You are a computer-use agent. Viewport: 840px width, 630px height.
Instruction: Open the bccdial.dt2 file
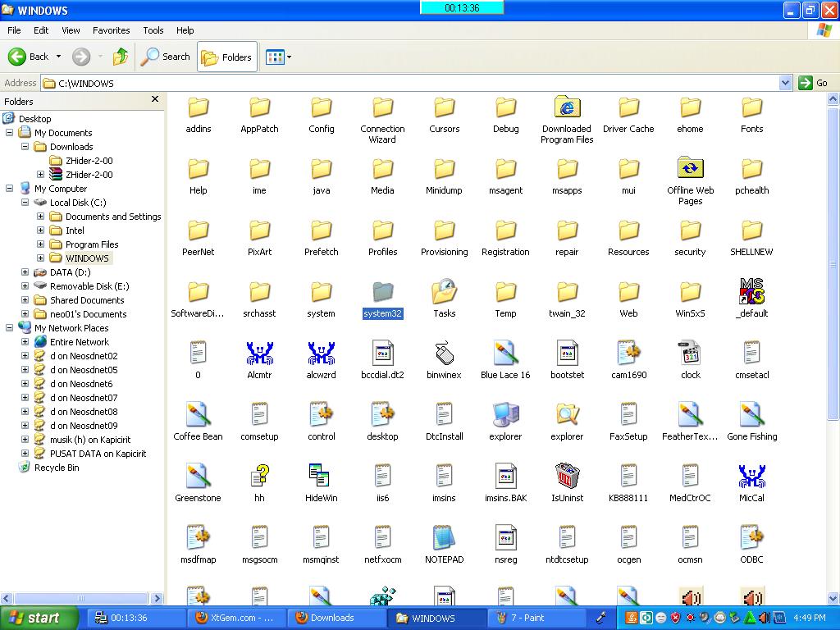(x=382, y=354)
